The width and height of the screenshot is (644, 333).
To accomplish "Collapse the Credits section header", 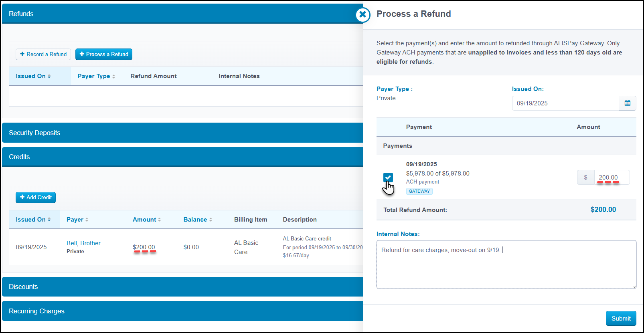I will pyautogui.click(x=182, y=157).
